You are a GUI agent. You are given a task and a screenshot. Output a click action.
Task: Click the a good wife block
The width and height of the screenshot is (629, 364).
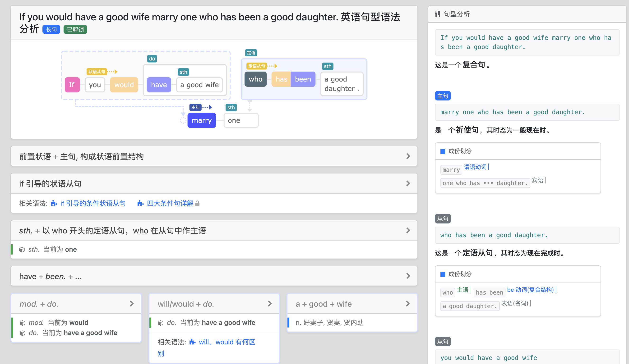coord(199,85)
